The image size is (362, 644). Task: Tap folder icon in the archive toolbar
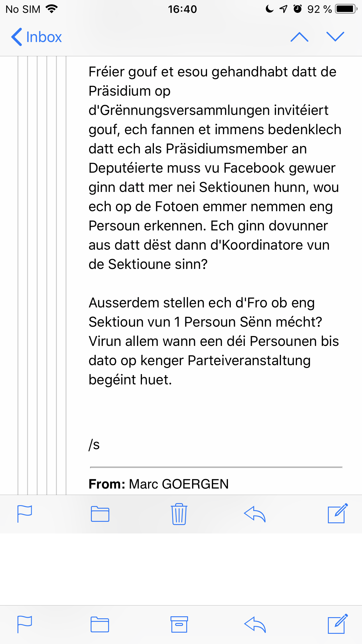(x=100, y=624)
